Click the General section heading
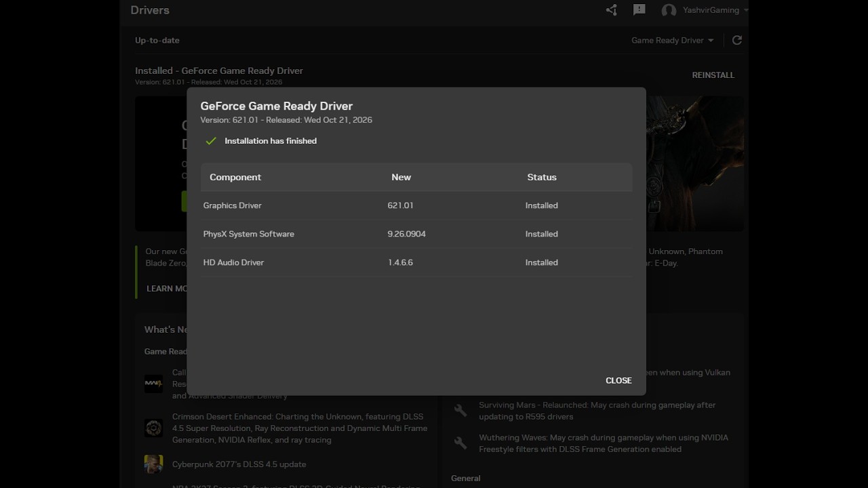This screenshot has width=868, height=488. pos(466,478)
